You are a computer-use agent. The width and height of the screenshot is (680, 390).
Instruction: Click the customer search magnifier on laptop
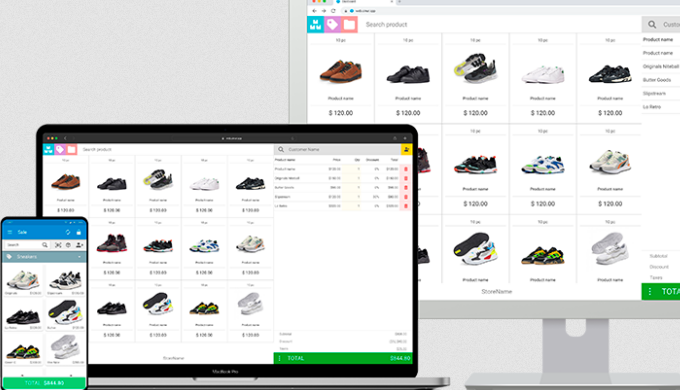point(281,149)
